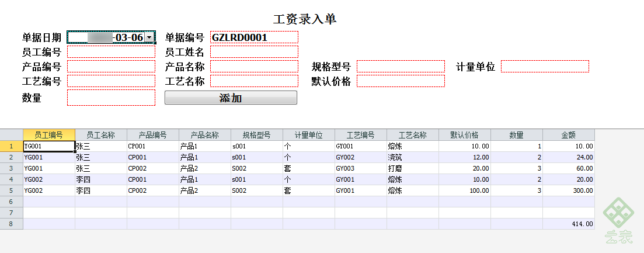Select the 员工名称 column header
Image resolution: width=644 pixels, height=253 pixels.
point(101,135)
